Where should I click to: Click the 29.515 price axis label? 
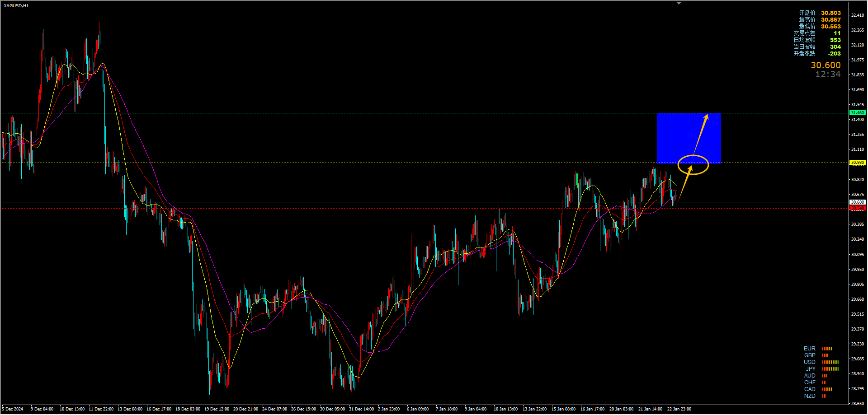pos(858,314)
